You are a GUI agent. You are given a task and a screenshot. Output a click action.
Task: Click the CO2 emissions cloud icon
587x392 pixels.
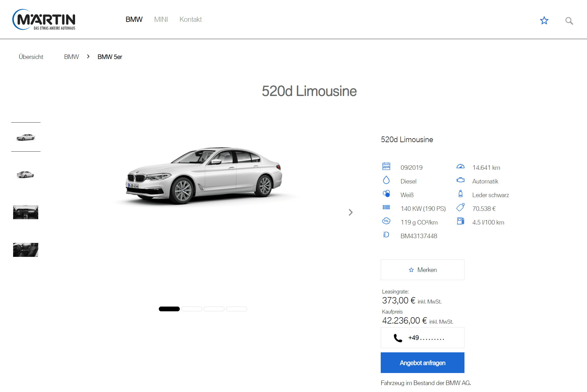386,221
